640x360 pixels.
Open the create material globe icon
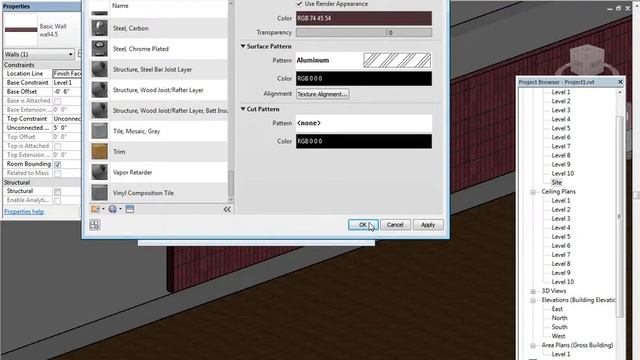[112, 209]
